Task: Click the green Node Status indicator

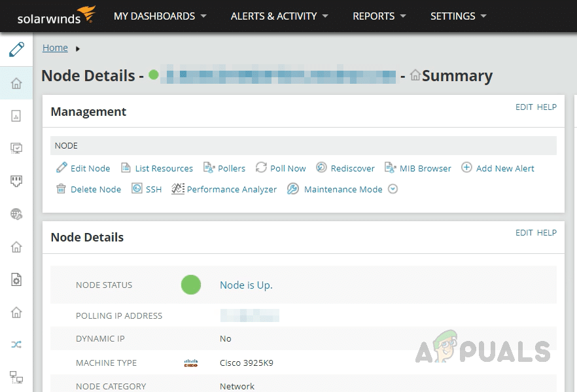Action: 191,285
